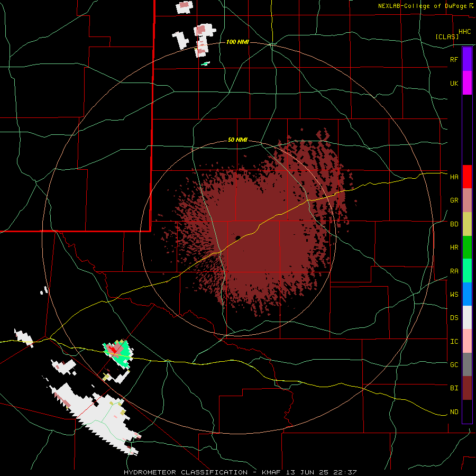Click the HA legend label
Image resolution: width=476 pixels, height=476 pixels.
coord(454,177)
